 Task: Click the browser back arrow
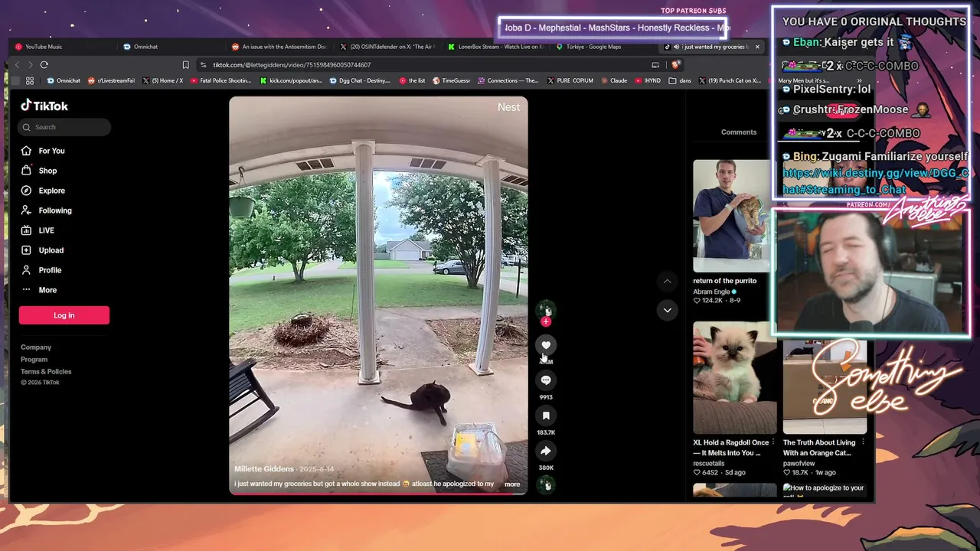18,65
